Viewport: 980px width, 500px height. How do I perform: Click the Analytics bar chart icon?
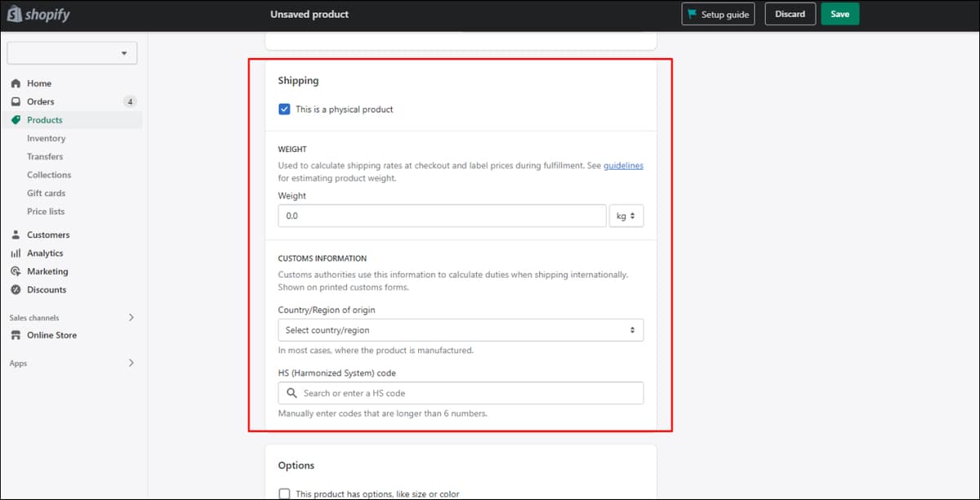pos(16,253)
